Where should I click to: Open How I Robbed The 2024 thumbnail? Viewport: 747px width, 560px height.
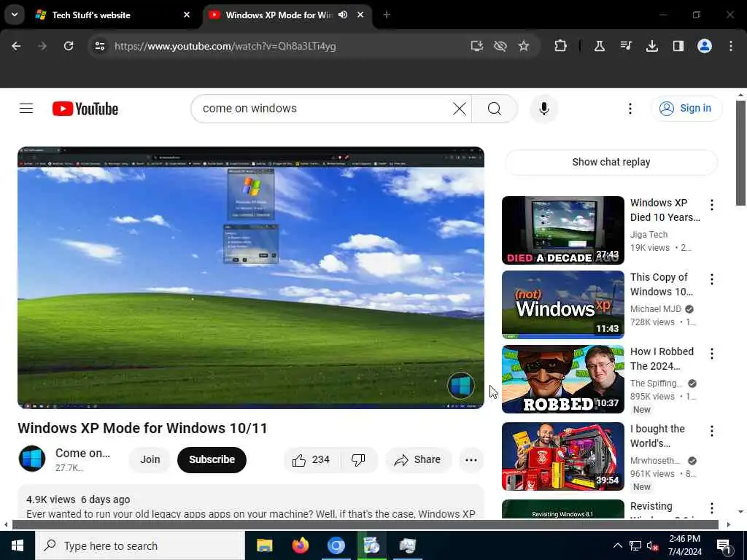coord(562,379)
